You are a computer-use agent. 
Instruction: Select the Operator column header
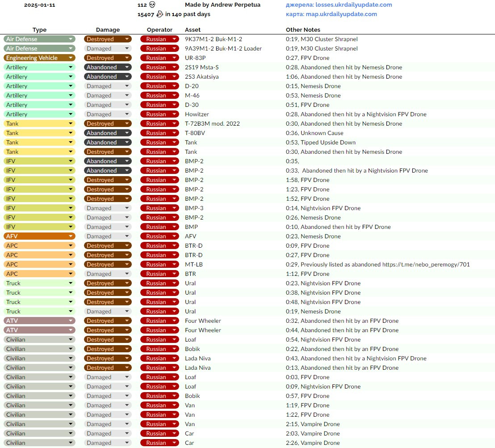(x=160, y=30)
